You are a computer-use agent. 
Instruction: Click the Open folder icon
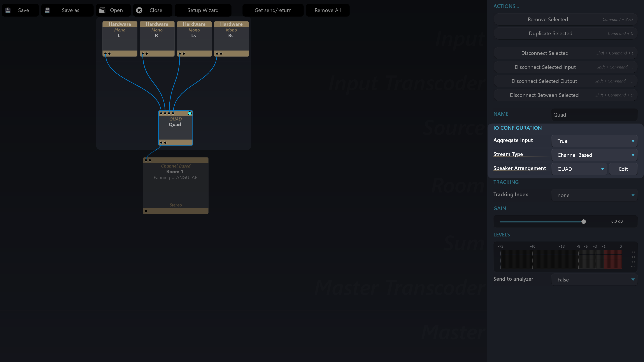click(x=102, y=10)
